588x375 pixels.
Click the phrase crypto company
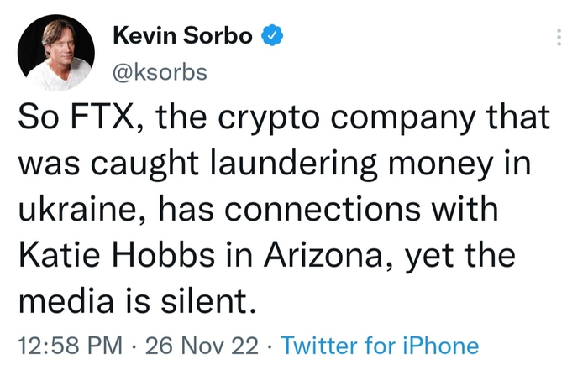(x=370, y=117)
